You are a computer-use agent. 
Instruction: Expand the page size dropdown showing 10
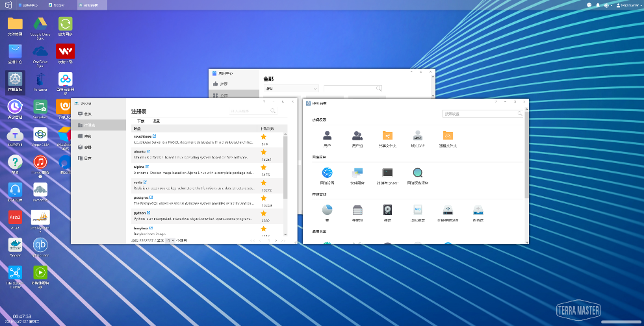pyautogui.click(x=170, y=240)
